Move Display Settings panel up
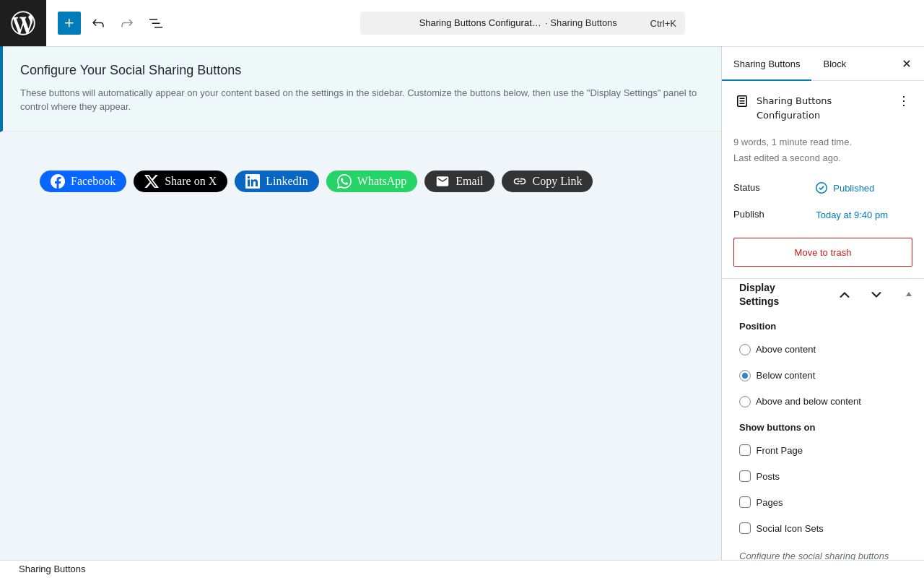This screenshot has height=578, width=924. pos(845,295)
